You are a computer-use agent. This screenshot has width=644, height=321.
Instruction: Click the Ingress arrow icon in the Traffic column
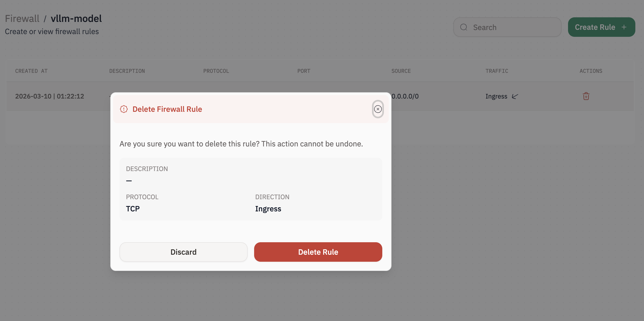point(515,96)
